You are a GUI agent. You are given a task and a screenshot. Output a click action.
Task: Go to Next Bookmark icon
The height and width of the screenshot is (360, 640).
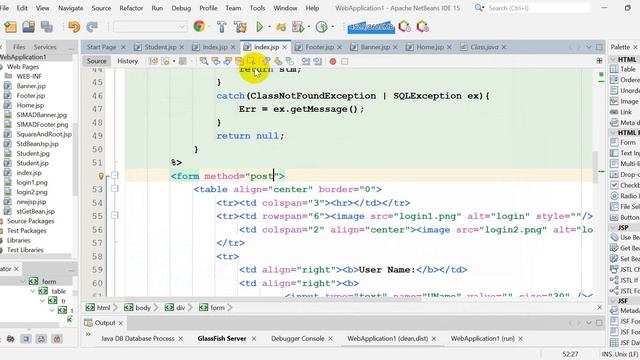click(x=278, y=61)
